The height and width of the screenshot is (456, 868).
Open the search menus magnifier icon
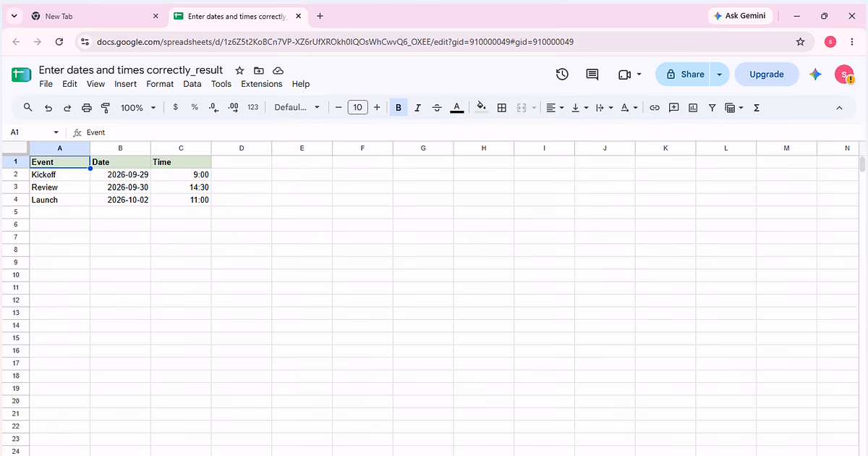(x=28, y=107)
